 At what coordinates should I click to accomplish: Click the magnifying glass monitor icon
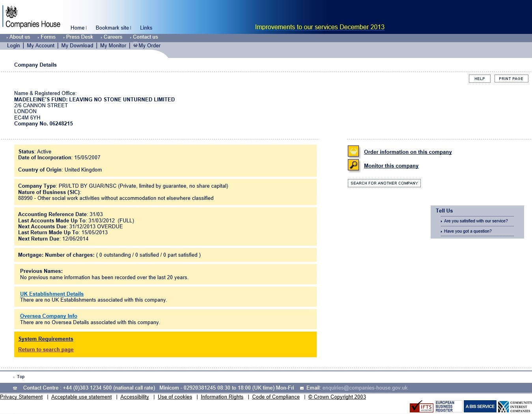(x=353, y=165)
